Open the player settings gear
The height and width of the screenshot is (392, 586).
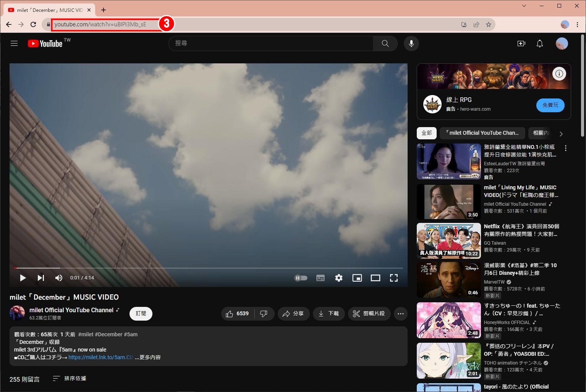339,278
